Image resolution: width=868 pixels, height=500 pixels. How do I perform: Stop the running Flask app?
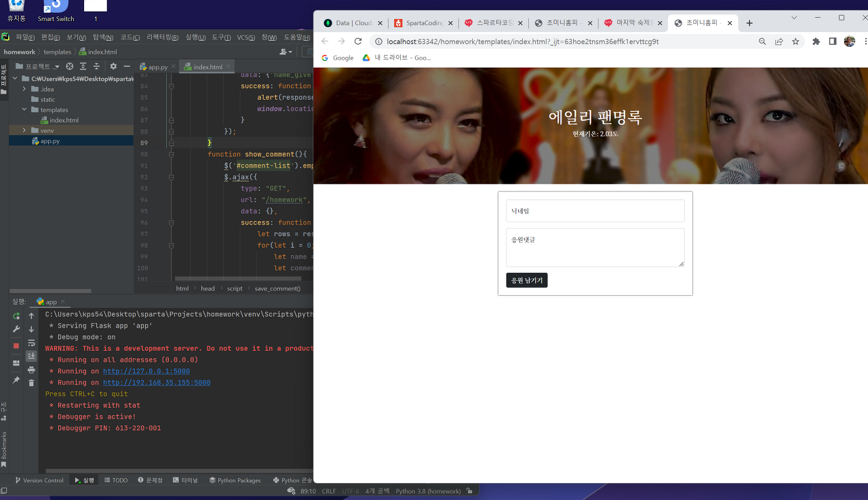click(16, 345)
